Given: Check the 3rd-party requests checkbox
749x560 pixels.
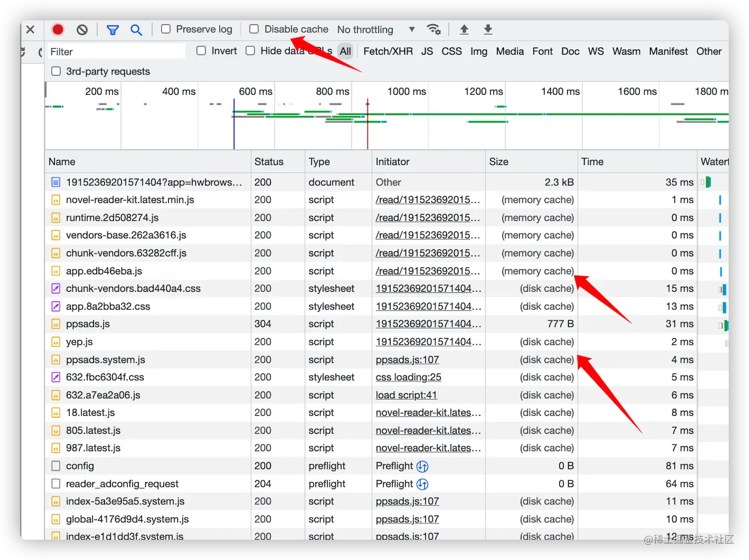Looking at the screenshot, I should click(x=56, y=71).
